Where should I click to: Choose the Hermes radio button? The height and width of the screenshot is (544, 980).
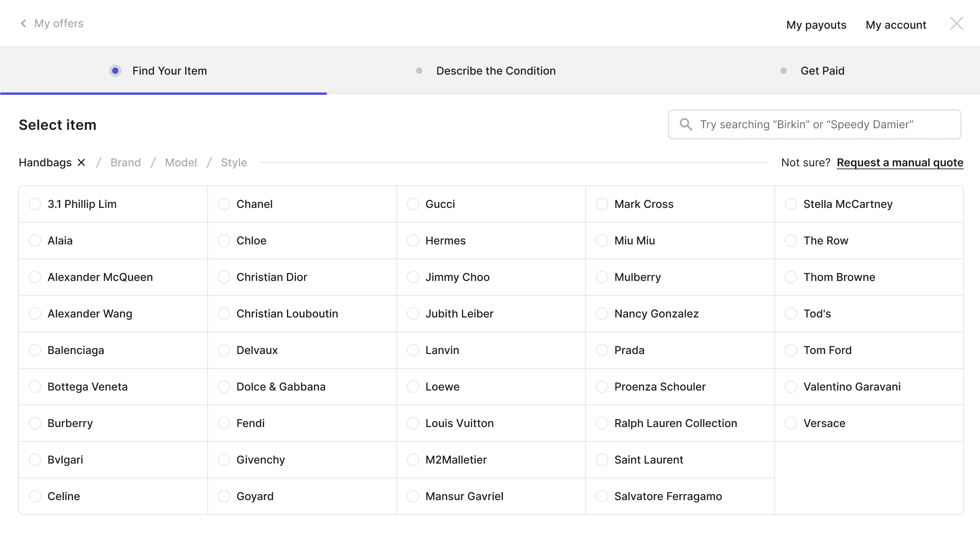[413, 241]
